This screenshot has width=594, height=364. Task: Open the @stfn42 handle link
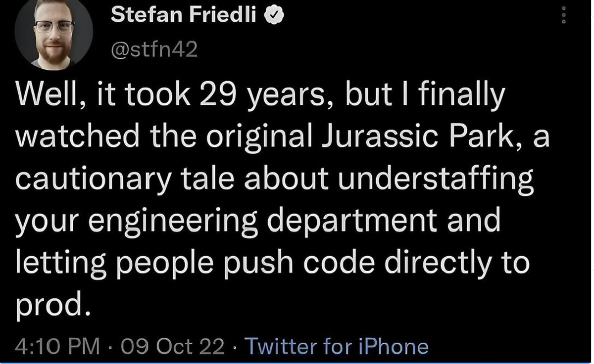[x=154, y=49]
